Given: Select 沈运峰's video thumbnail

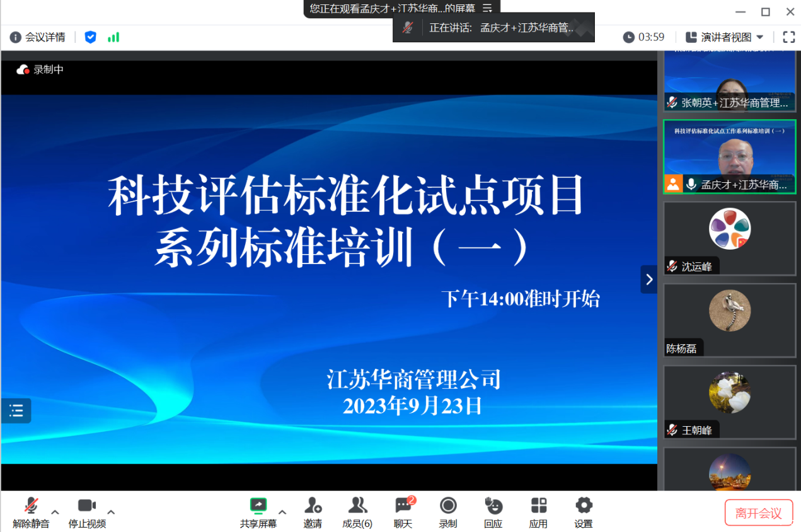Looking at the screenshot, I should click(729, 239).
